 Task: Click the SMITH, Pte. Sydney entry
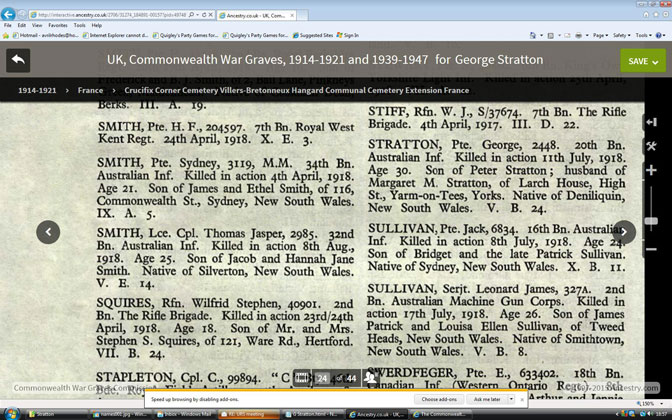click(x=225, y=189)
